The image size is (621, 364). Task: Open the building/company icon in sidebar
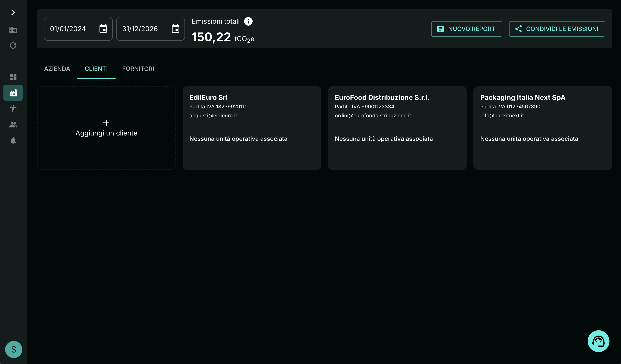point(13,30)
